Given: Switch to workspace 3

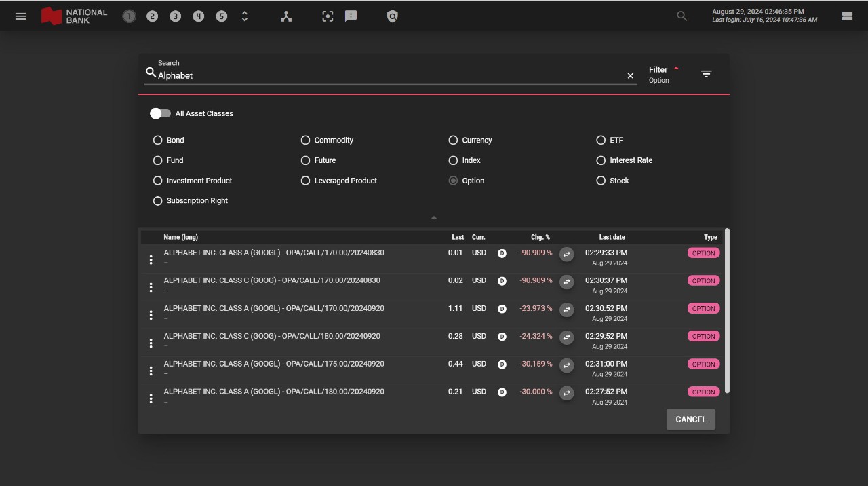Looking at the screenshot, I should tap(175, 16).
